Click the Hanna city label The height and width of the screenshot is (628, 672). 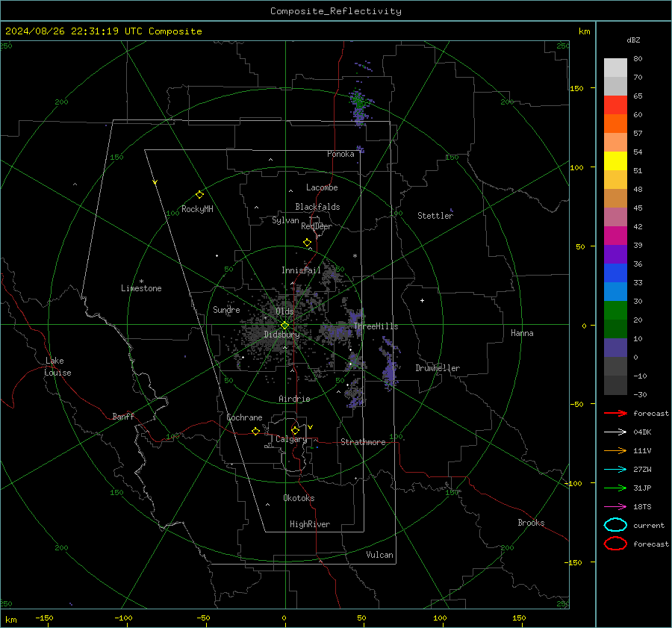pyautogui.click(x=522, y=333)
